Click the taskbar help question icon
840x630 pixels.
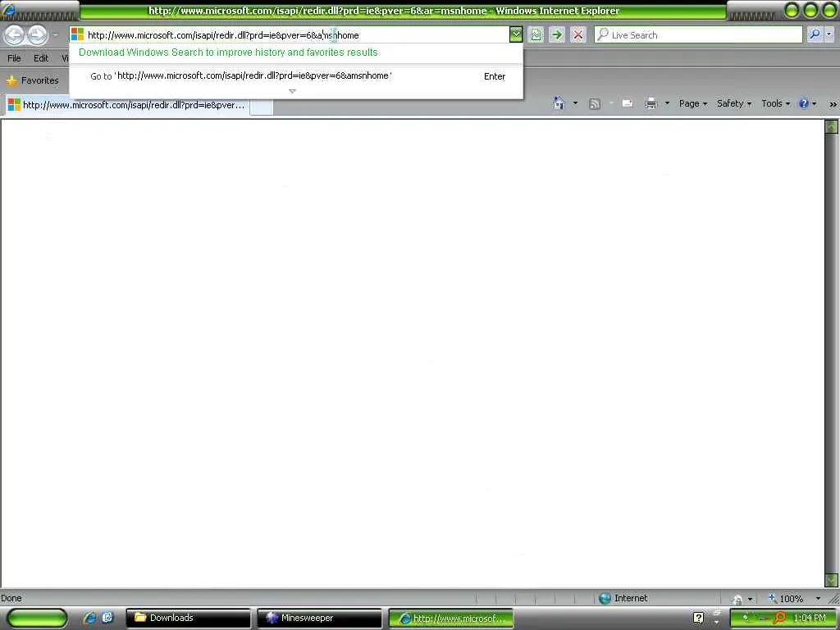pyautogui.click(x=699, y=618)
